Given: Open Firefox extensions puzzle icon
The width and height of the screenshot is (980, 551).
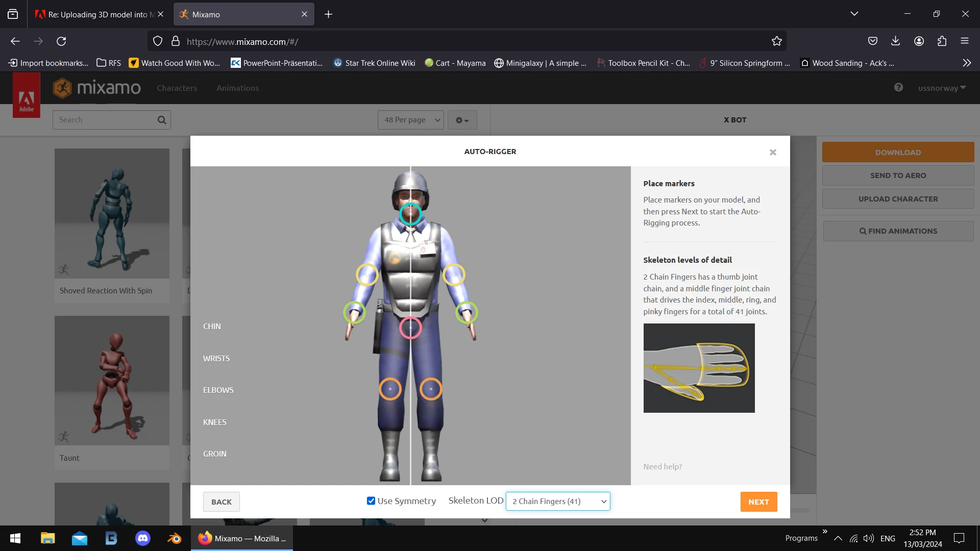Looking at the screenshot, I should tap(942, 41).
